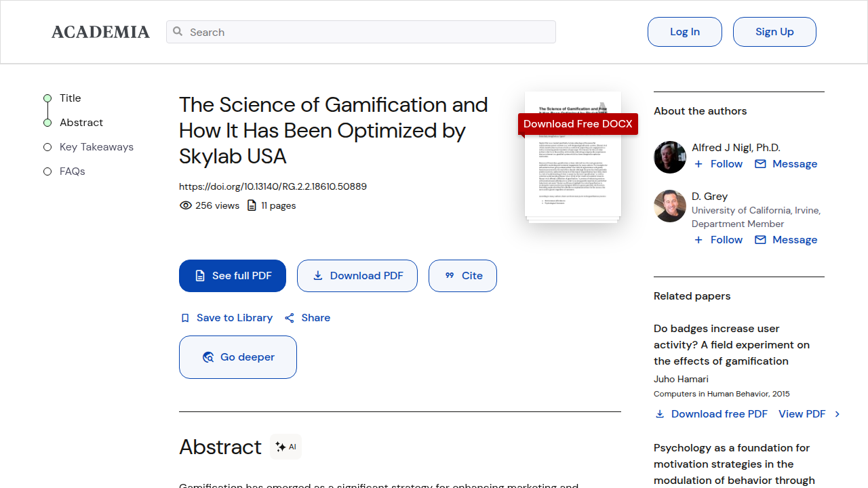The height and width of the screenshot is (488, 868).
Task: Follow D. Grey
Action: (726, 240)
